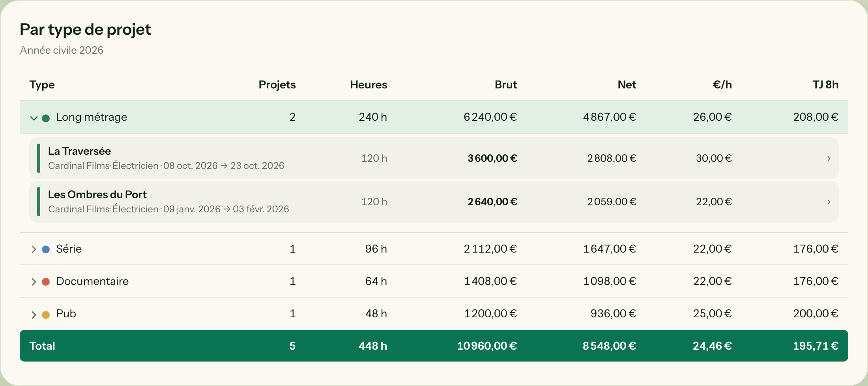
Task: Click total net 8 548,00 €
Action: pyautogui.click(x=610, y=346)
